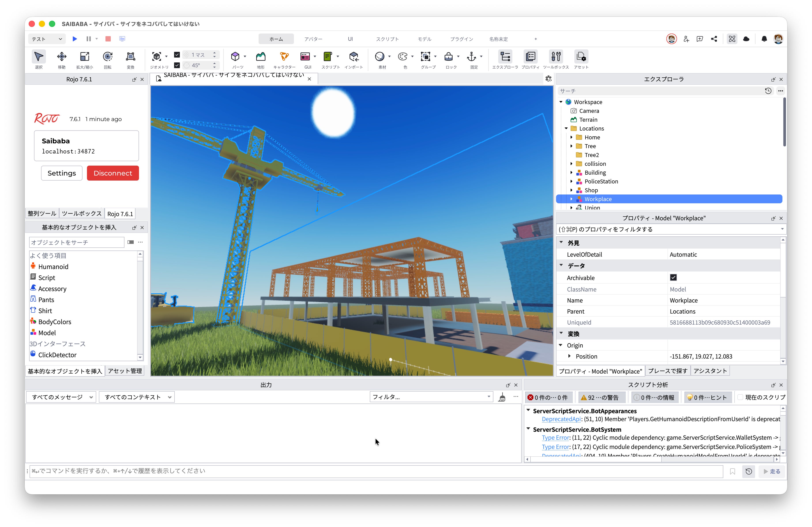
Task: Toggle the 45° rotation snap checkbox
Action: [177, 65]
